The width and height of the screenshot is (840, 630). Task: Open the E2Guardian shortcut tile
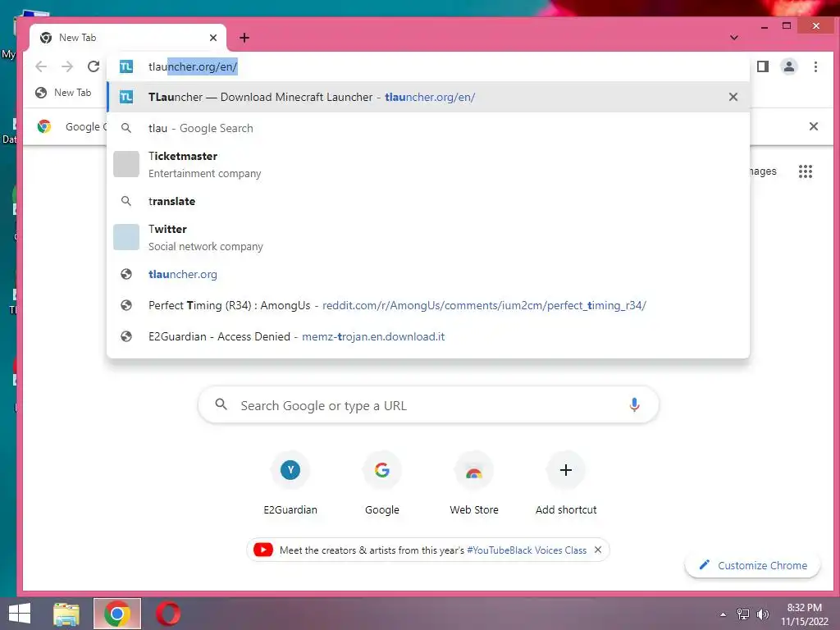click(290, 484)
